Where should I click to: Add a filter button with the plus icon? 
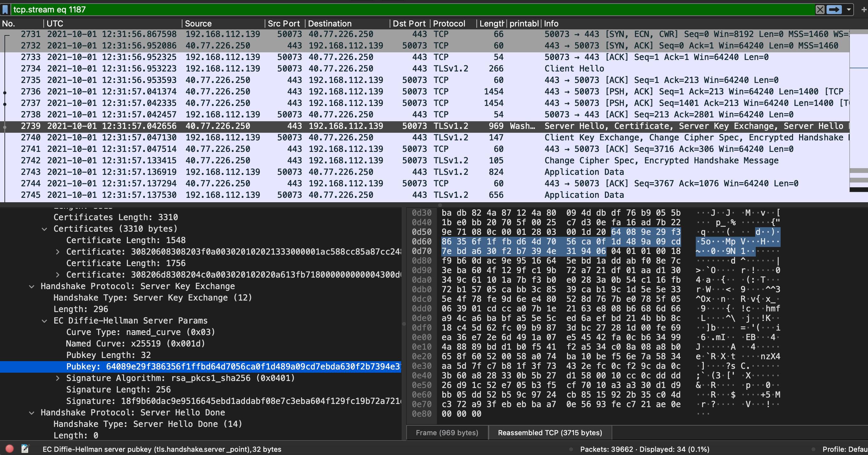coord(864,10)
